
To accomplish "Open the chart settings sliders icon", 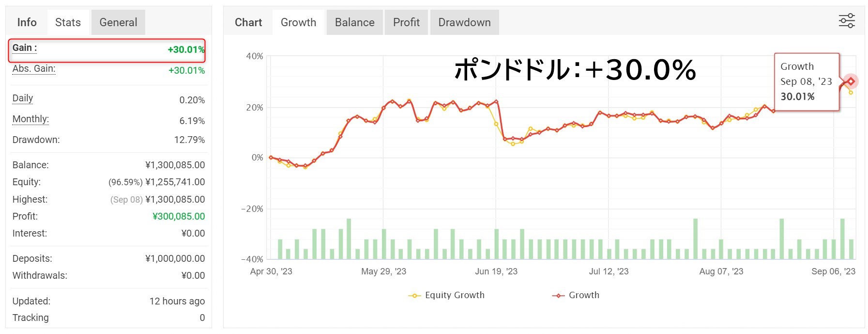I will [x=847, y=21].
